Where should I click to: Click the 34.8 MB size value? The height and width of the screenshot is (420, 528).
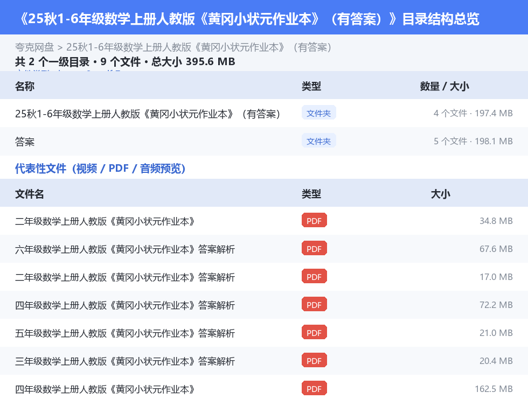(496, 221)
